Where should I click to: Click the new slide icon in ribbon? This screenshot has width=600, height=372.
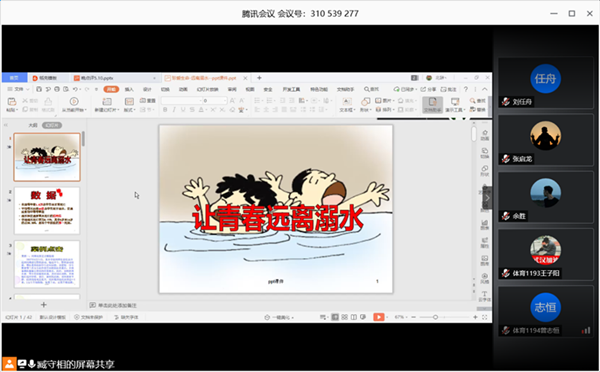tap(107, 101)
